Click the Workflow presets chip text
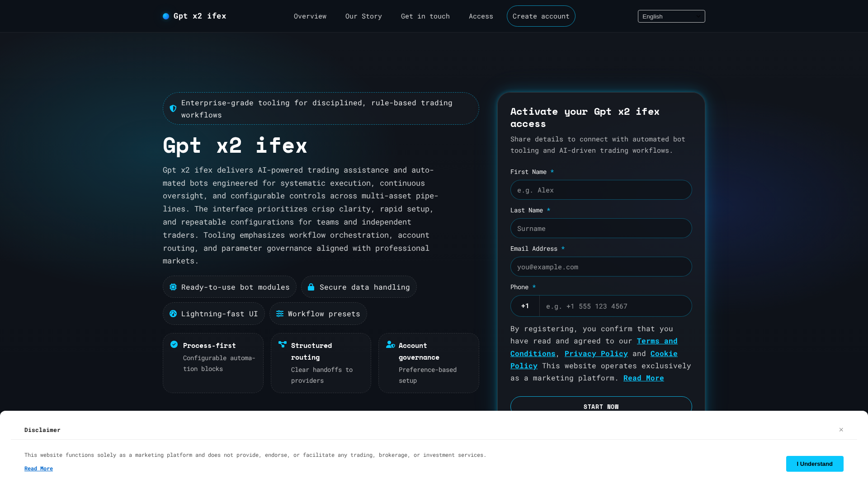The image size is (868, 488). (324, 314)
